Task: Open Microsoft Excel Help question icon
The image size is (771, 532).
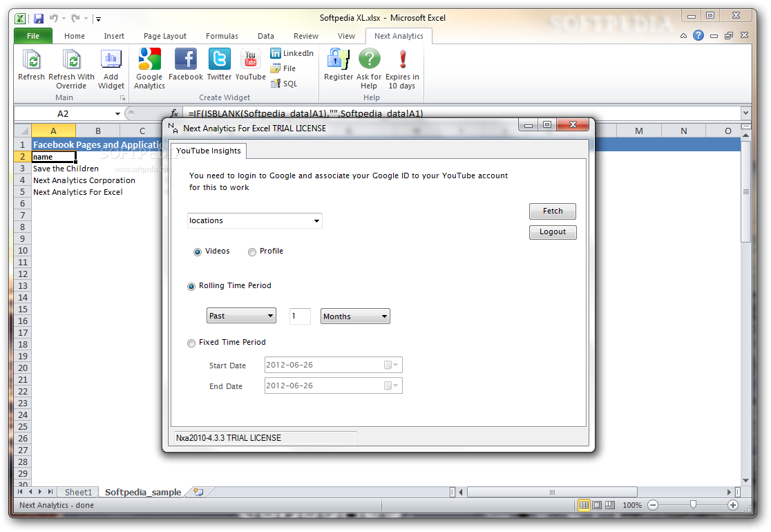Action: pos(698,35)
